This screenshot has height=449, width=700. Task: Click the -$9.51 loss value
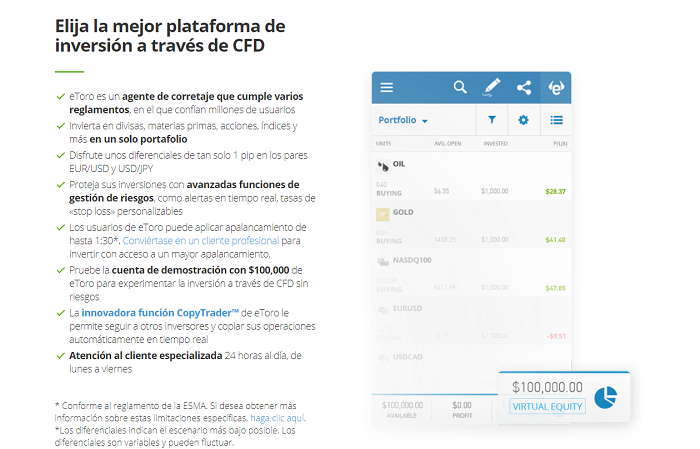coord(556,336)
